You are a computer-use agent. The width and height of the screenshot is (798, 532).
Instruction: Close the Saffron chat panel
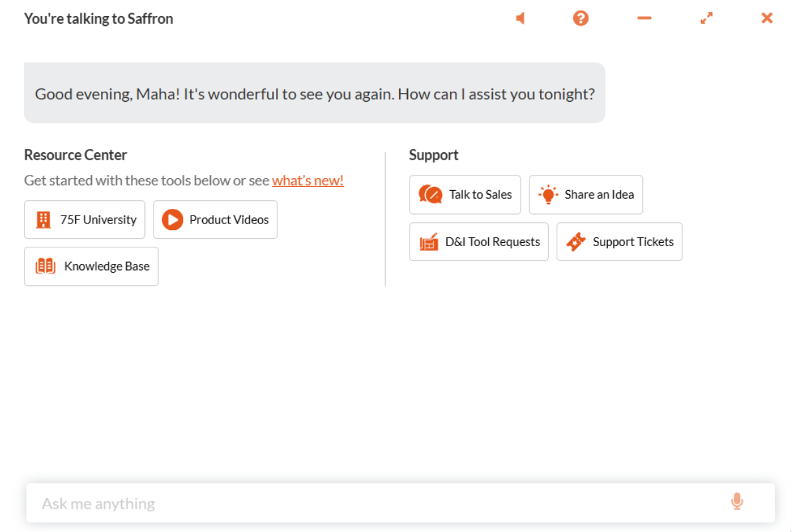click(x=767, y=19)
